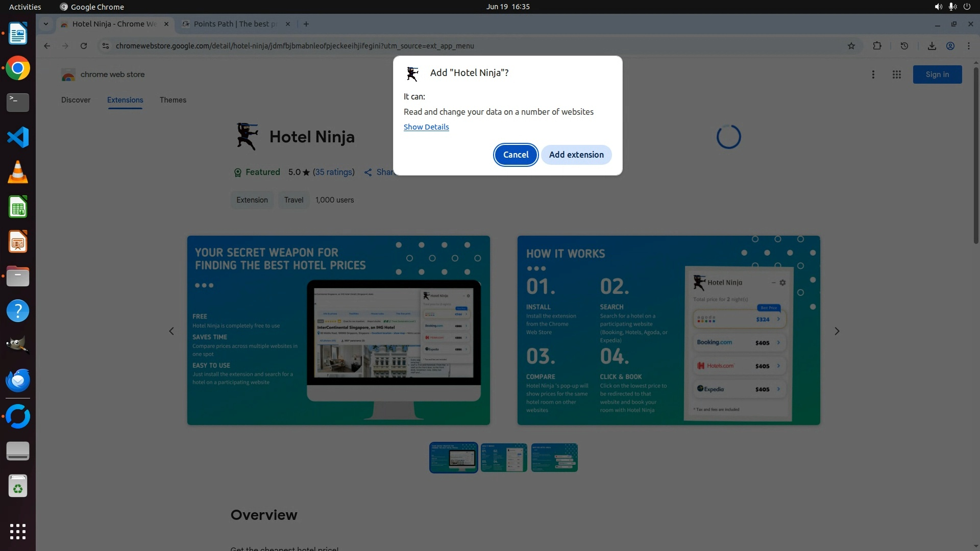The width and height of the screenshot is (980, 551).
Task: Open the system volume icon
Action: coord(938,7)
